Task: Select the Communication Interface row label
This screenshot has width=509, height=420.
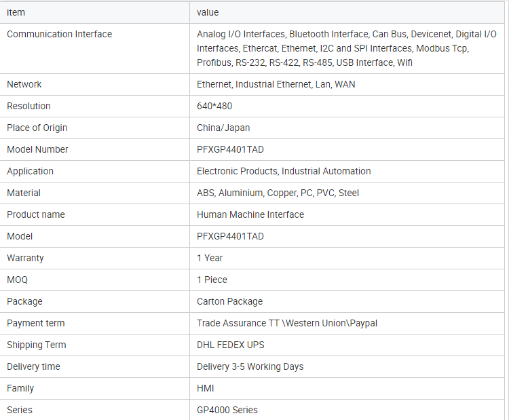Action: tap(60, 34)
